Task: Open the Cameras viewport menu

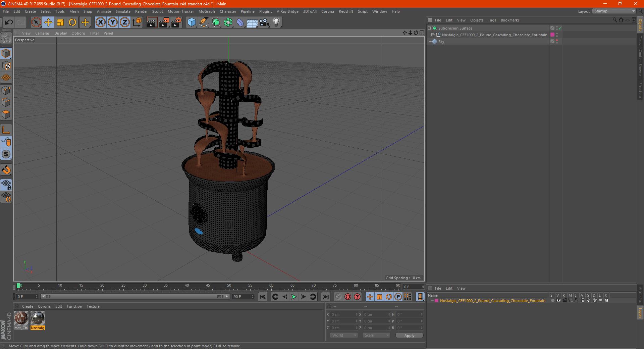Action: 42,33
